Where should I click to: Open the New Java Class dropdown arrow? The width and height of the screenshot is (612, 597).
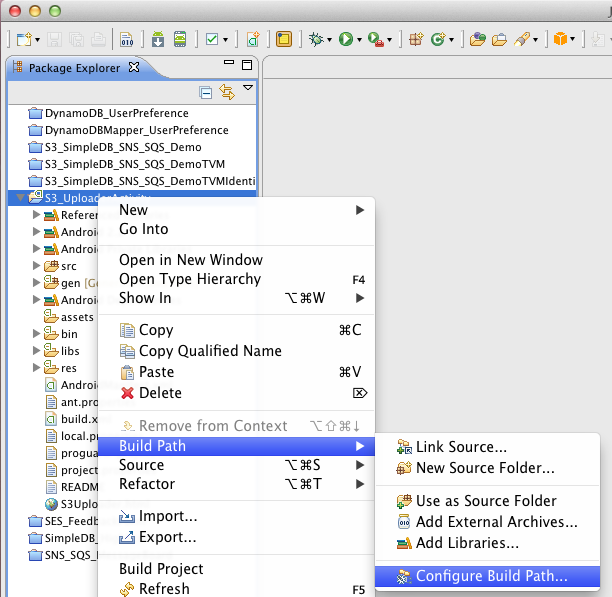click(452, 40)
